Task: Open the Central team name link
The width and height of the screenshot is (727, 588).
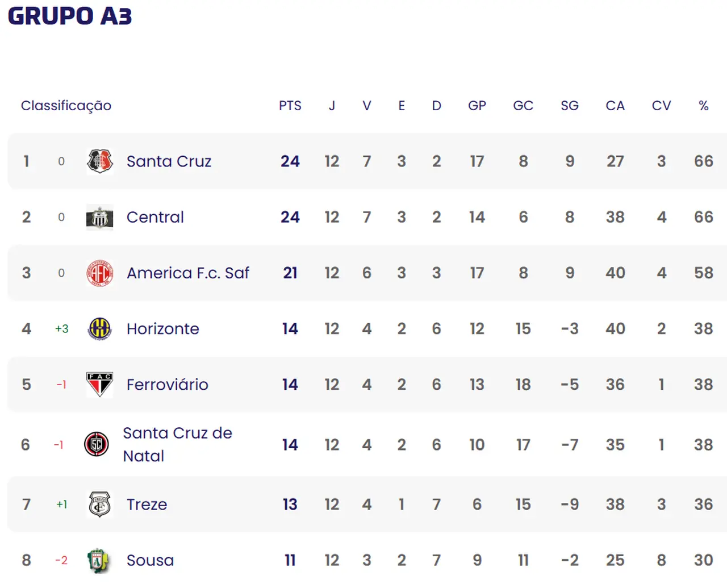Action: pos(155,217)
